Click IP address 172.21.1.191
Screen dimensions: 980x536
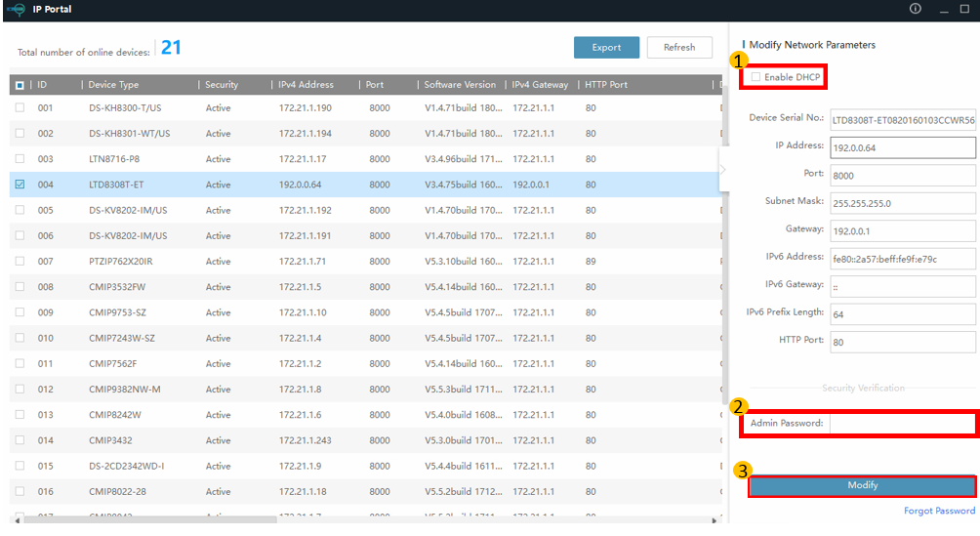[x=305, y=236]
